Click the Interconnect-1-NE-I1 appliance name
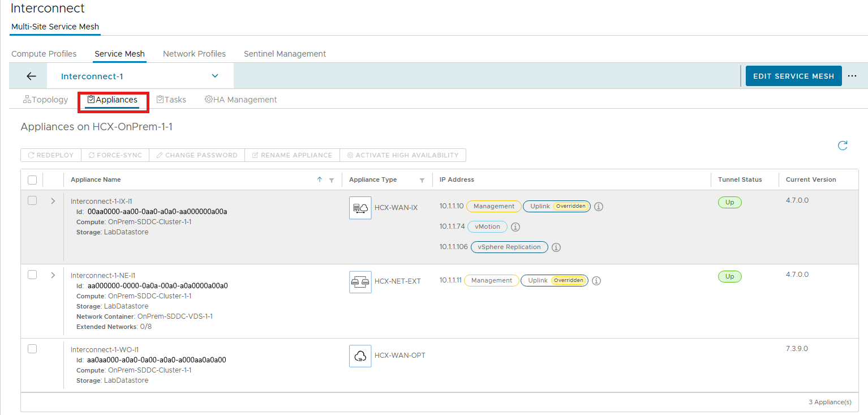 click(x=103, y=275)
